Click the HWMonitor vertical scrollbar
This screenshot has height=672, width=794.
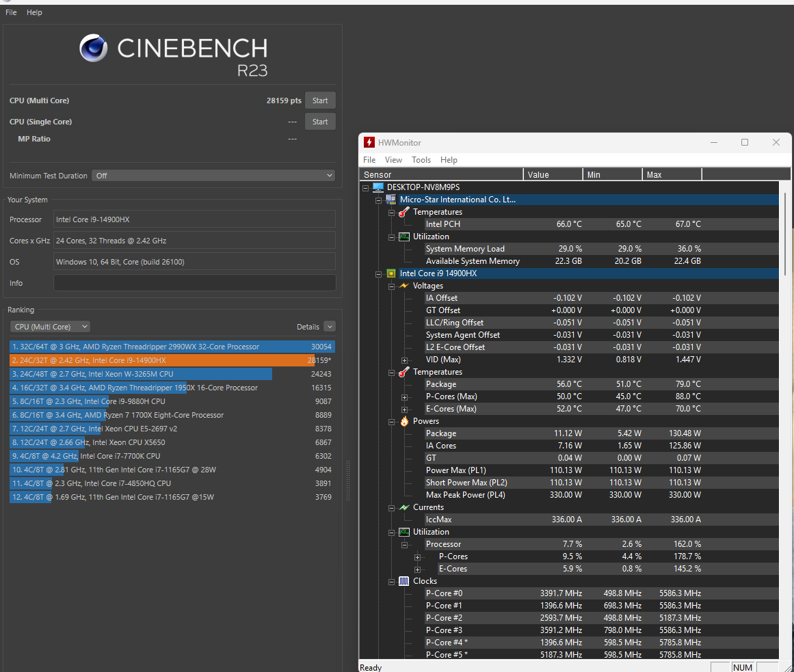point(785,234)
